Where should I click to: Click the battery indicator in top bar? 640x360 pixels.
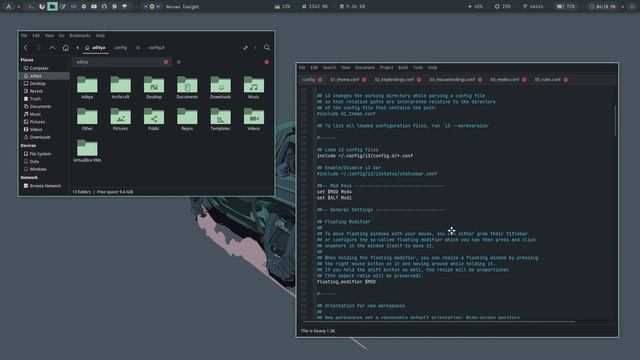(566, 7)
